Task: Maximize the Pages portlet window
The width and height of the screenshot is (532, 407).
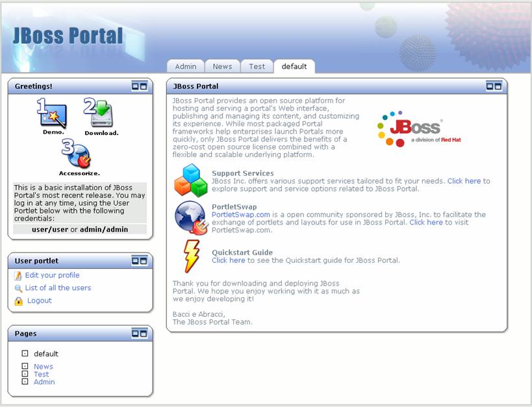Action: (144, 334)
